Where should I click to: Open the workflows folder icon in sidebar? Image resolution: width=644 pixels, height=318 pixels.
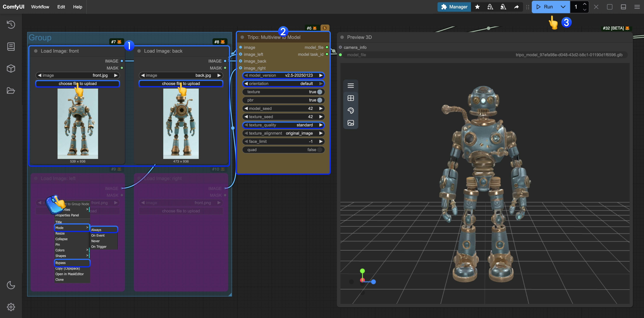11,91
